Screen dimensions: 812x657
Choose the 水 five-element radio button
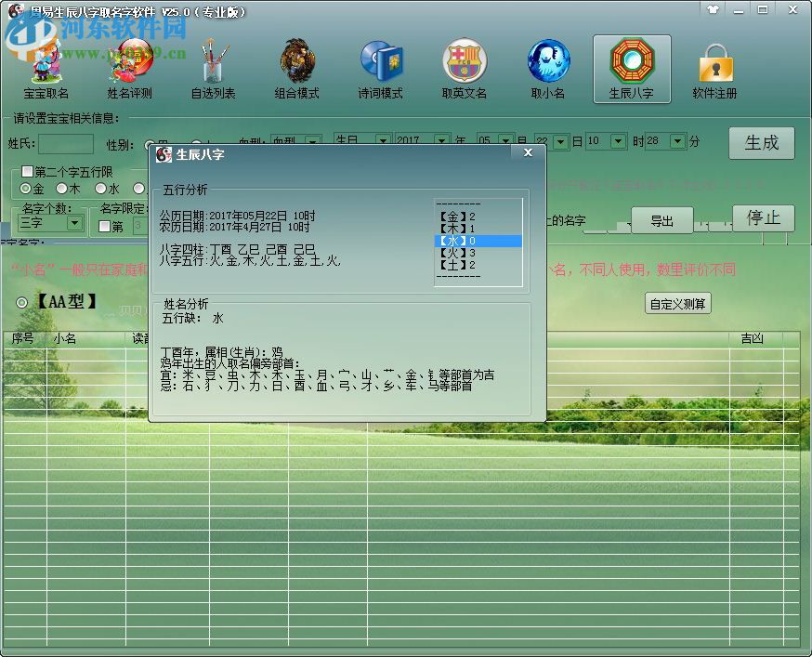pyautogui.click(x=102, y=189)
